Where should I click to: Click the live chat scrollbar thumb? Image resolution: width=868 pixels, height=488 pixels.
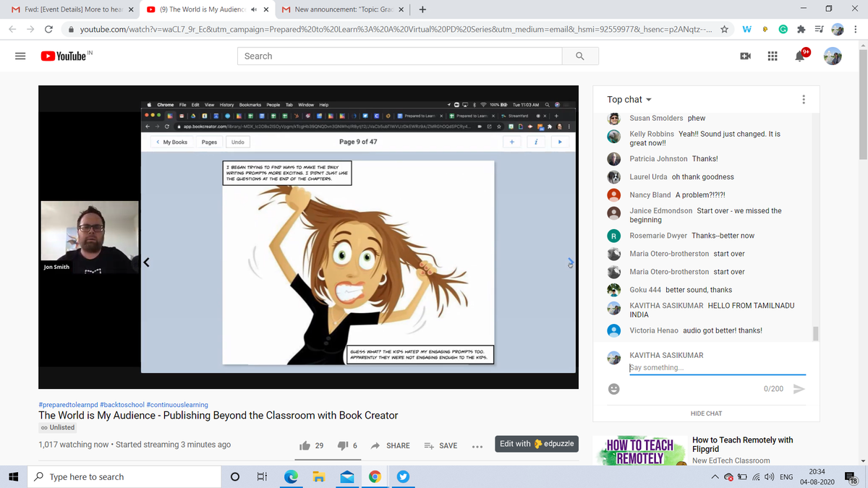816,333
